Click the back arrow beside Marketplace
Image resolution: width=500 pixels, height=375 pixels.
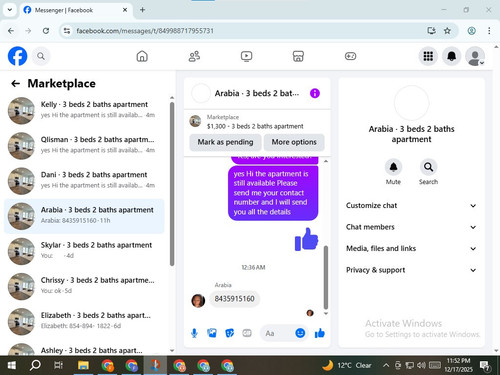(x=16, y=83)
